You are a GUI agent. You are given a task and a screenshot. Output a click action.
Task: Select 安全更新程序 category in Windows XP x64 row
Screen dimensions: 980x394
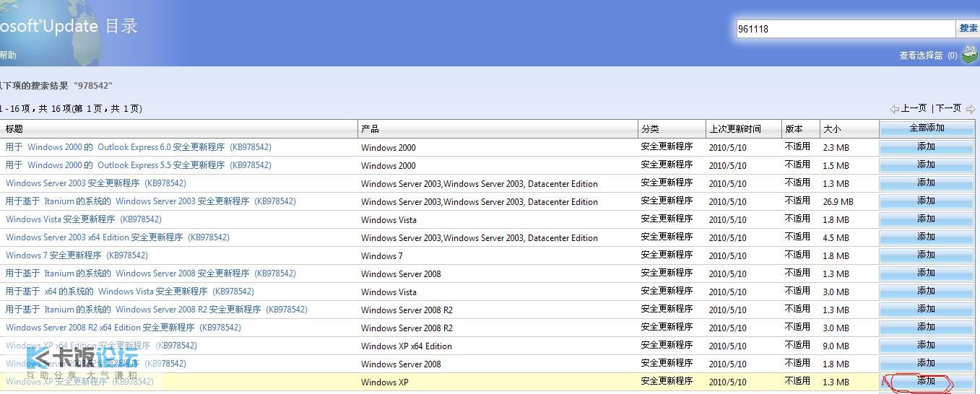pyautogui.click(x=667, y=345)
